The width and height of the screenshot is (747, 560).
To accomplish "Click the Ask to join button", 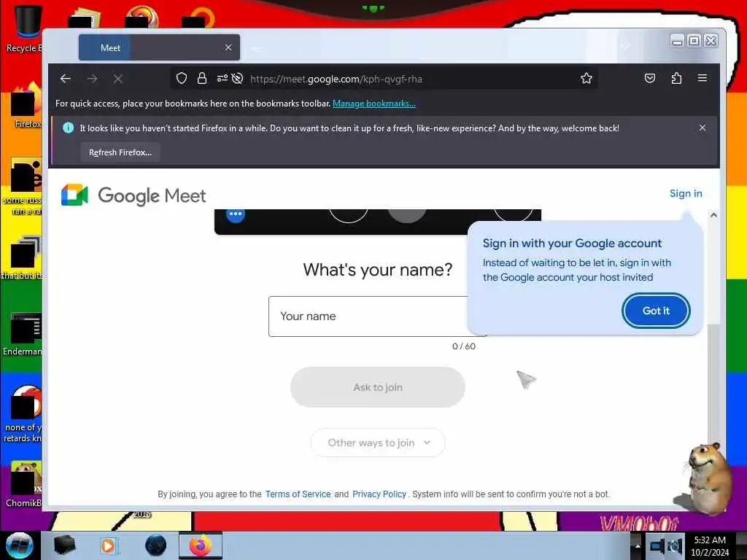I will (x=378, y=387).
